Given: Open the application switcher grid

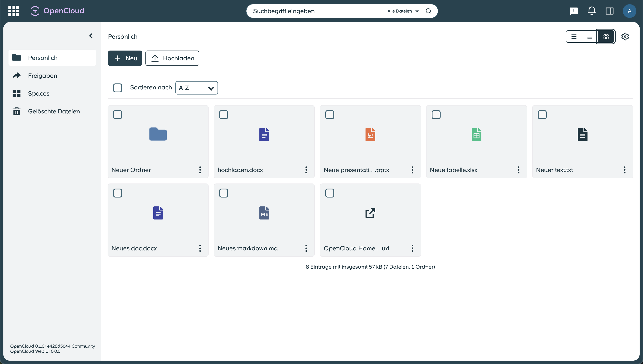Looking at the screenshot, I should (x=14, y=11).
